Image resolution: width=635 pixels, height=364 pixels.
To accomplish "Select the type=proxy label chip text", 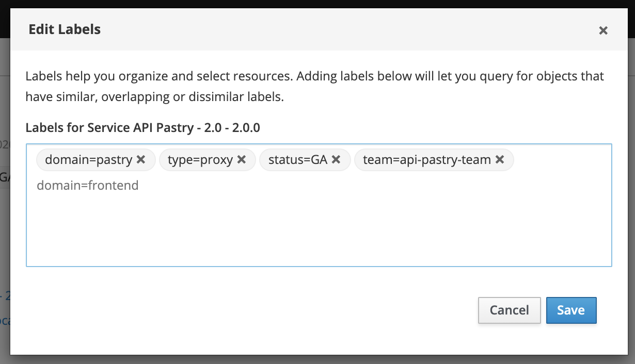I will pyautogui.click(x=200, y=160).
